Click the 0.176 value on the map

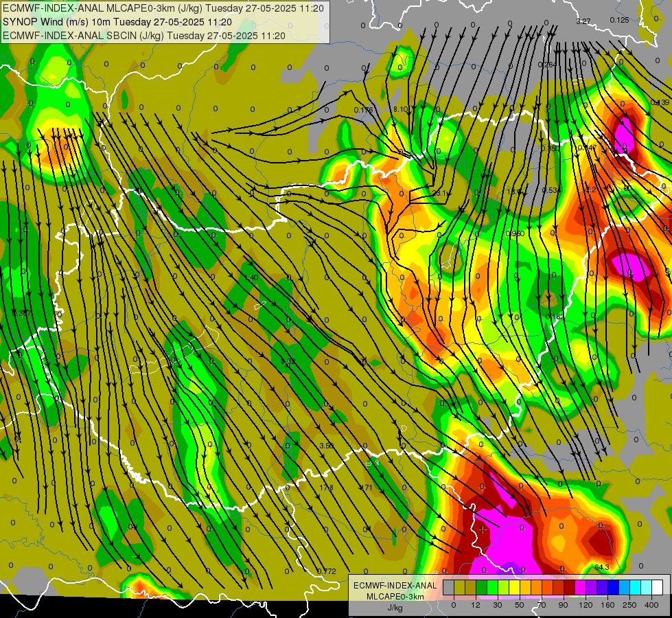point(363,110)
